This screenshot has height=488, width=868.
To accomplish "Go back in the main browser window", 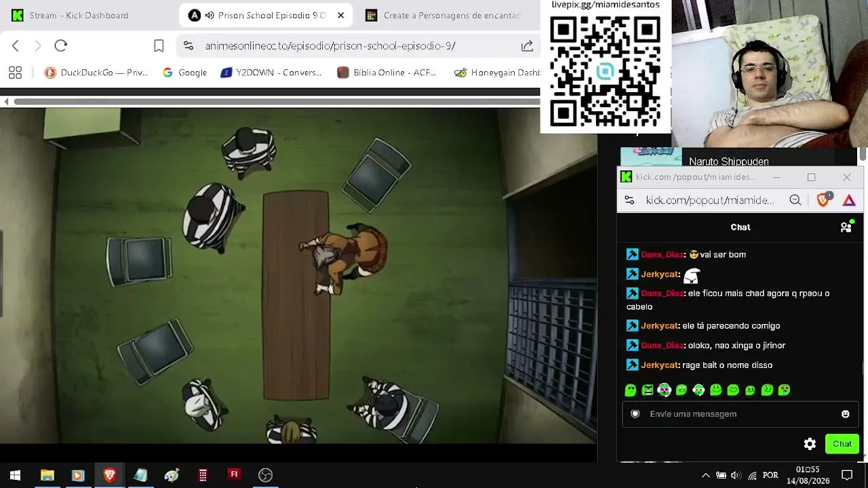I will 16,45.
